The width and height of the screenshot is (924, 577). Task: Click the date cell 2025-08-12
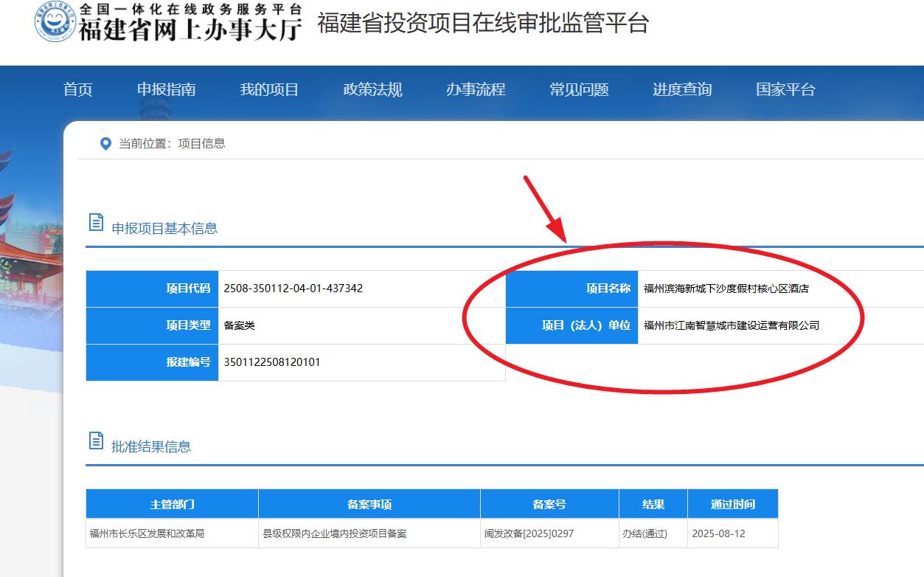point(733,533)
